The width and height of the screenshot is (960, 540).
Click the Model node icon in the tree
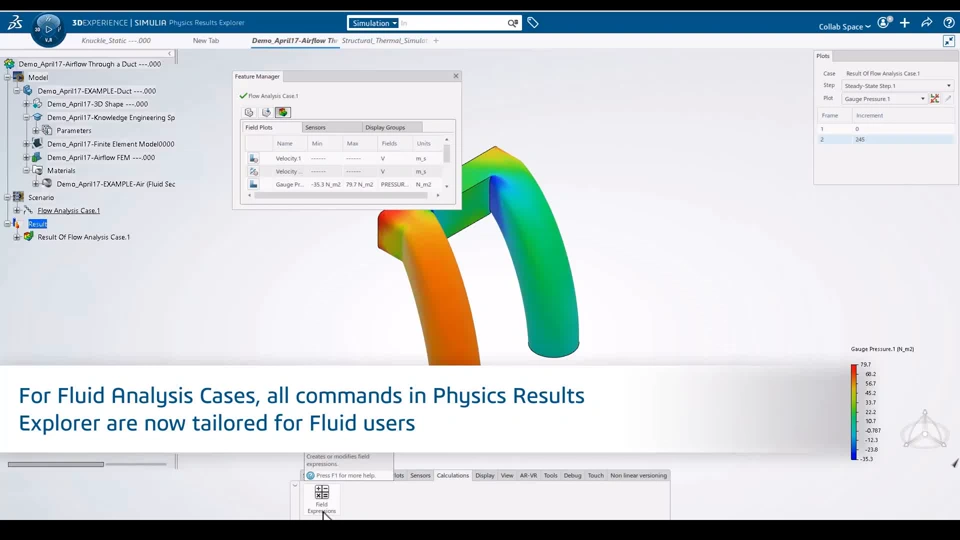(x=18, y=77)
